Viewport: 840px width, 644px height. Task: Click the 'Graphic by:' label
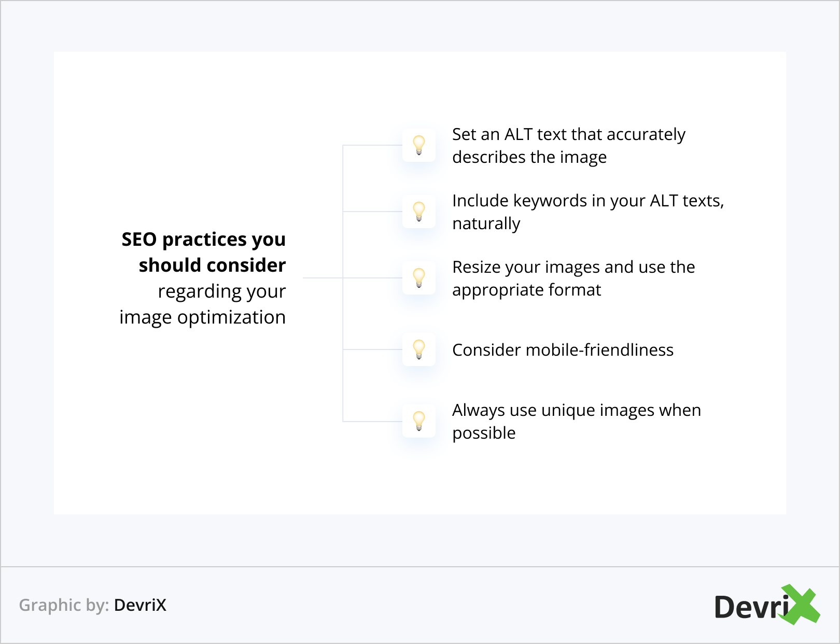[x=64, y=605]
